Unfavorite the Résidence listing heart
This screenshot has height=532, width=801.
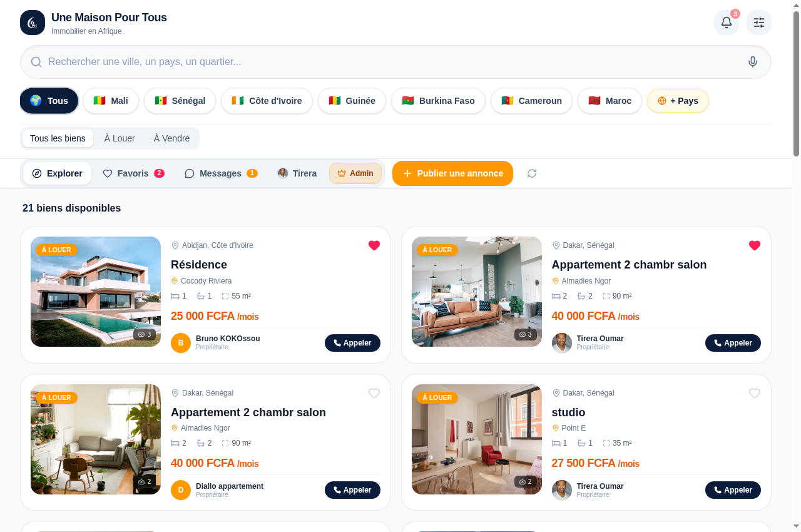374,245
